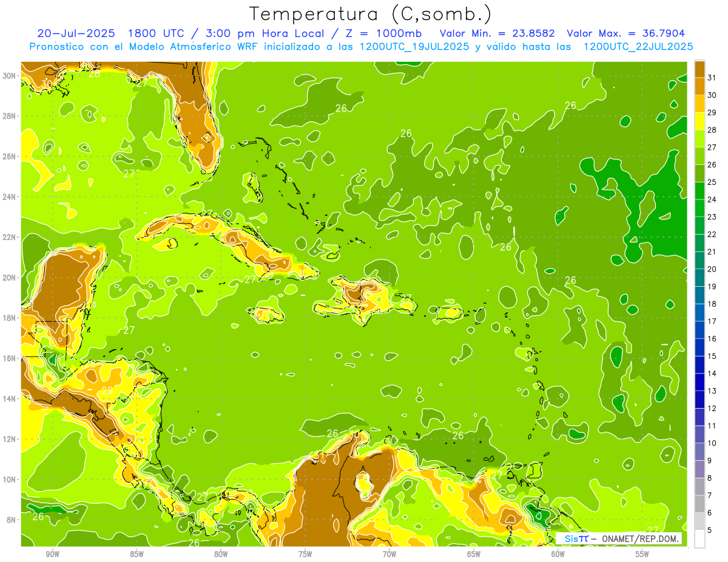Click the '12' color scale label

coord(712,408)
